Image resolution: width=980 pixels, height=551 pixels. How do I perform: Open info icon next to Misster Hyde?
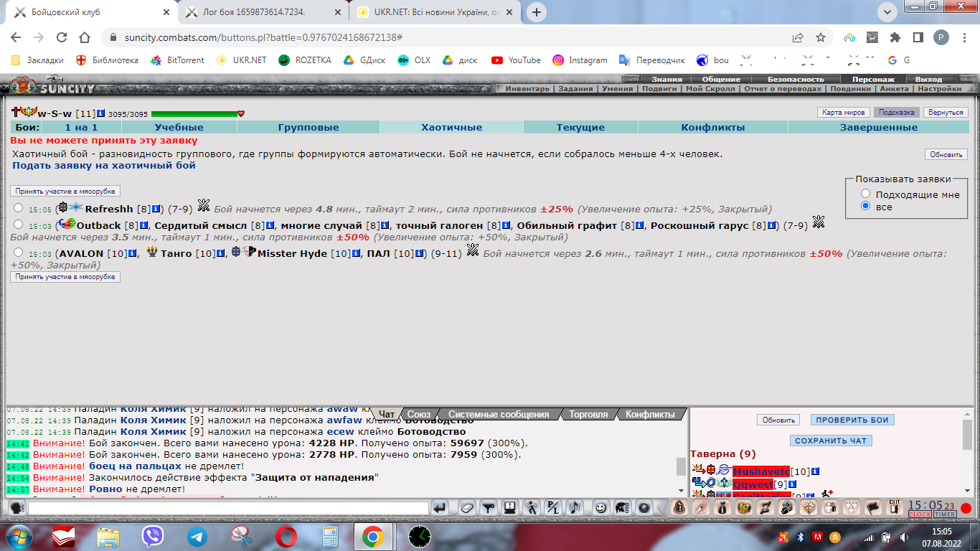point(357,253)
